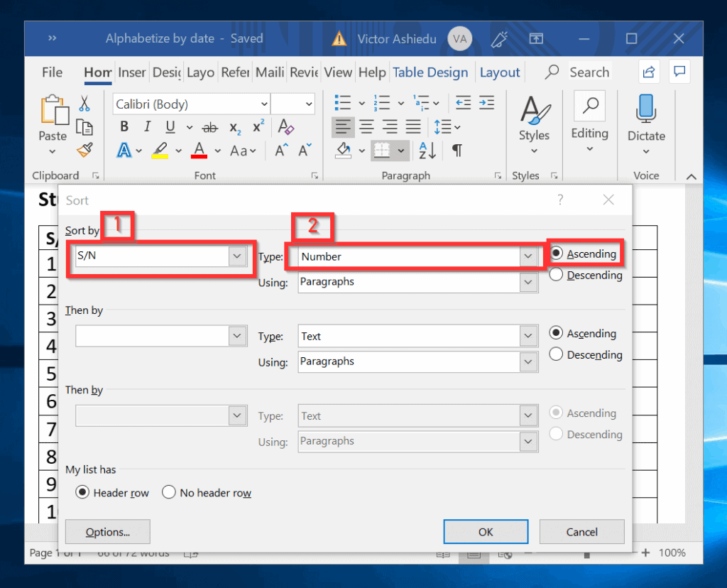Click the Multilevel list icon
Image resolution: width=727 pixels, height=588 pixels.
(422, 102)
